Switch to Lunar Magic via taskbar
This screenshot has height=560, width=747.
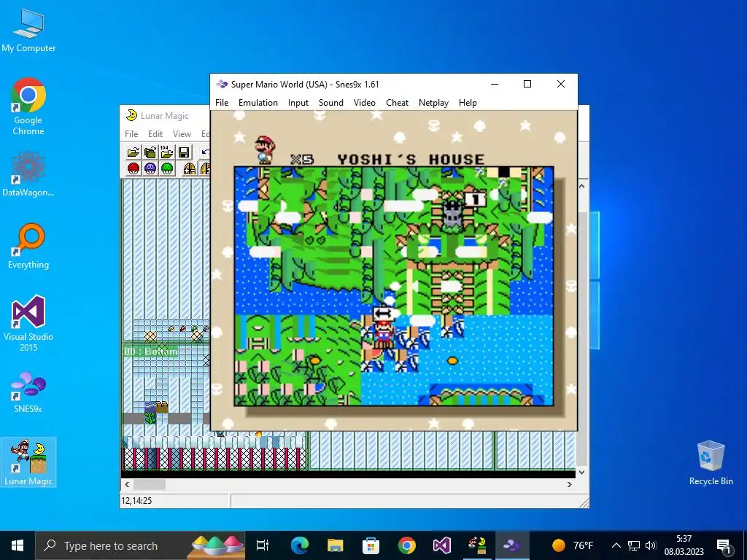[x=477, y=545]
